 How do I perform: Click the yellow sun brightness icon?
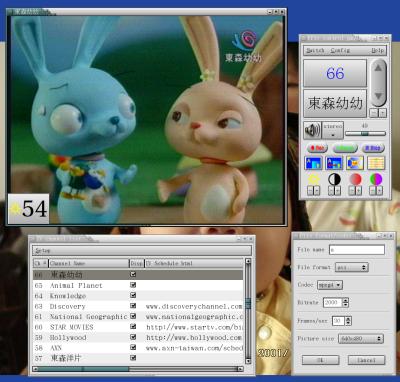click(x=313, y=179)
